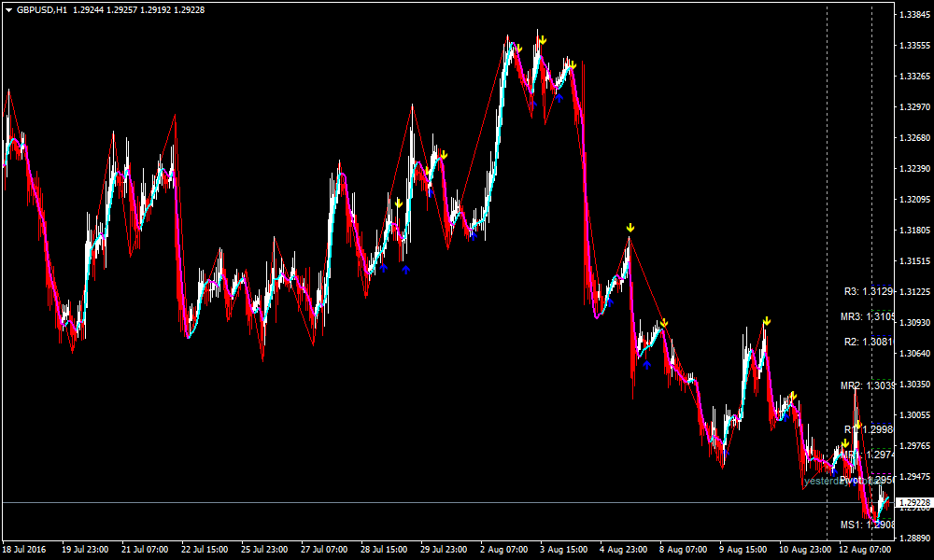
Task: Select the R2 resistance level label
Action: tap(868, 343)
